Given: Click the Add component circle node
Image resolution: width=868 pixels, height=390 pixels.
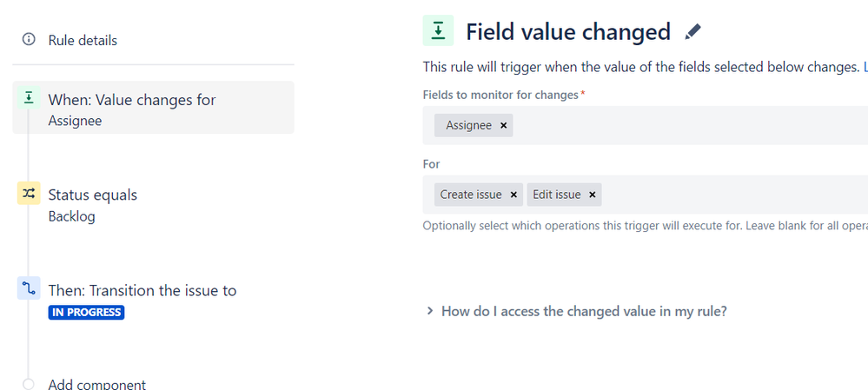Looking at the screenshot, I should 29,384.
